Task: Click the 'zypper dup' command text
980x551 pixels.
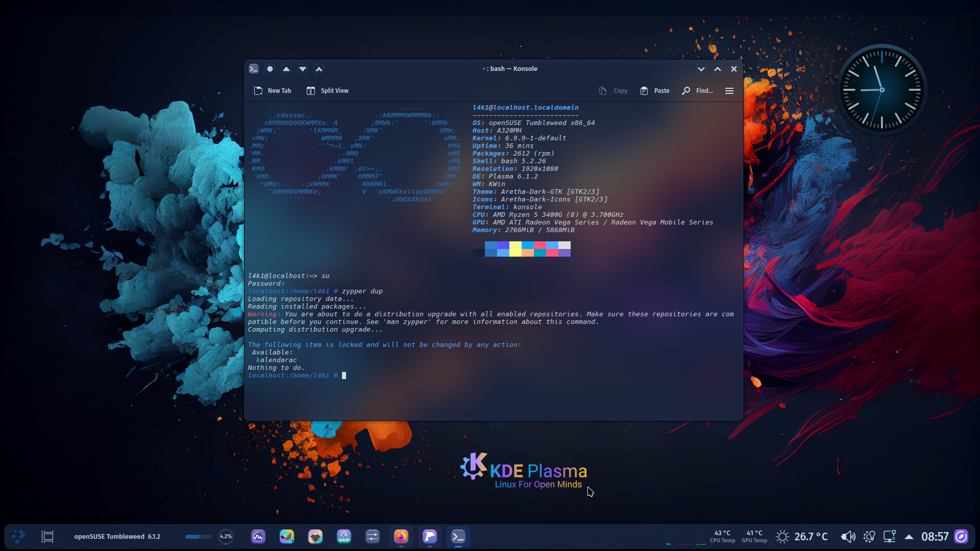Action: [362, 291]
